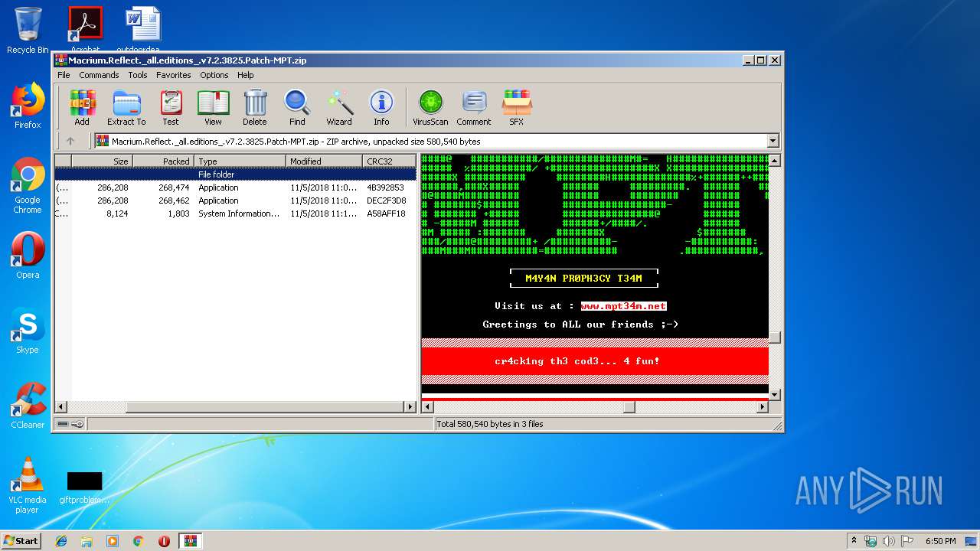
Task: Click the volume icon in system tray
Action: click(x=888, y=541)
